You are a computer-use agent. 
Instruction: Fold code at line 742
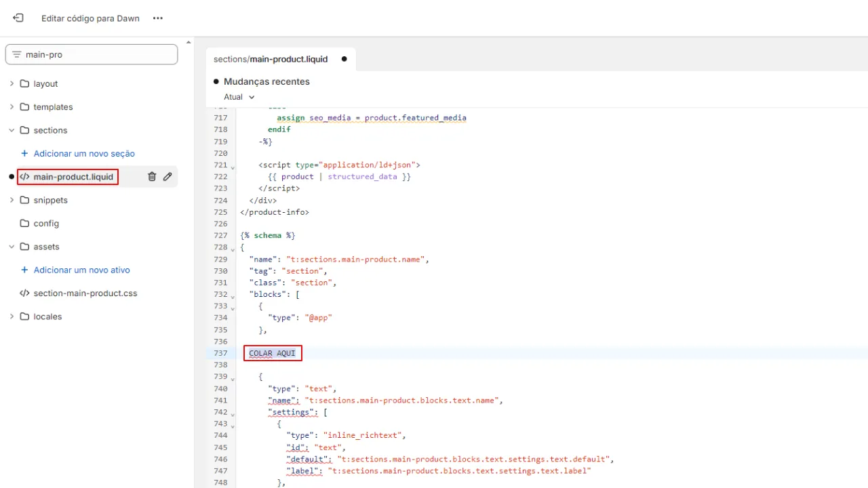(233, 413)
